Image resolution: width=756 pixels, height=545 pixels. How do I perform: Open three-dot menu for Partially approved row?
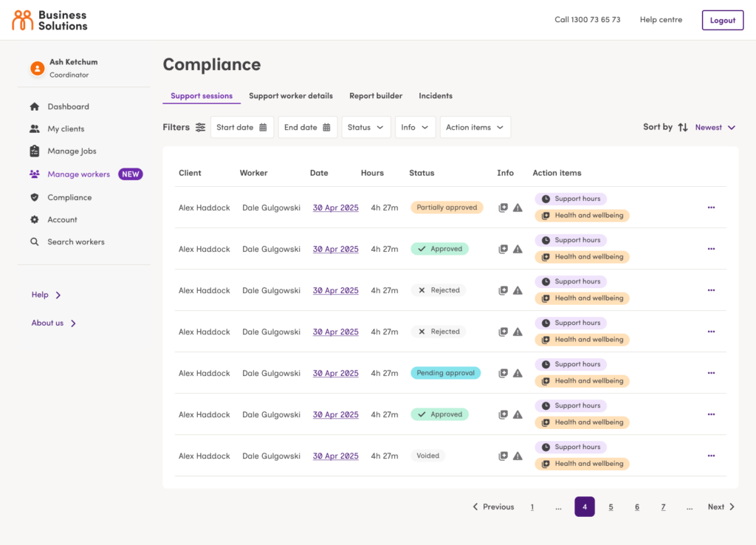pyautogui.click(x=711, y=208)
